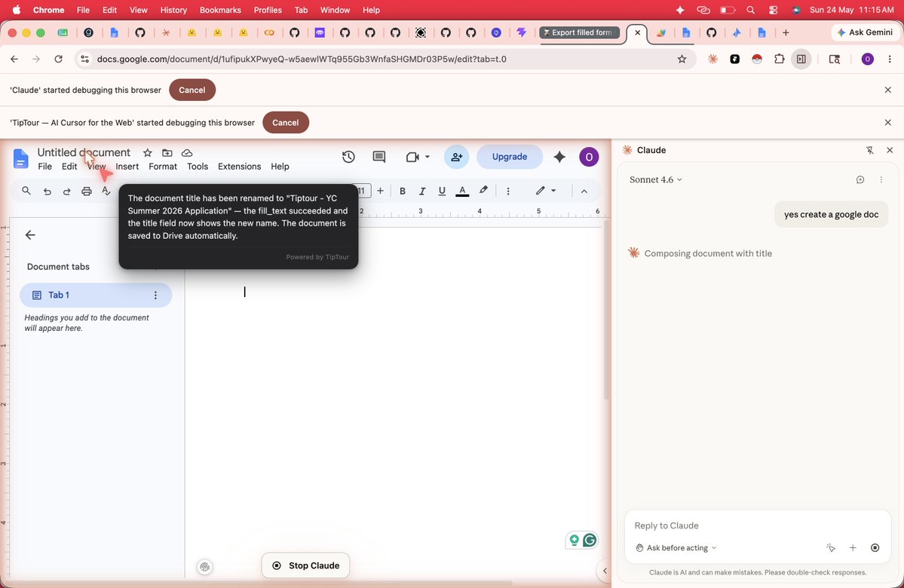Open Spotlight search in menu bar
The width and height of the screenshot is (904, 588).
tap(750, 10)
